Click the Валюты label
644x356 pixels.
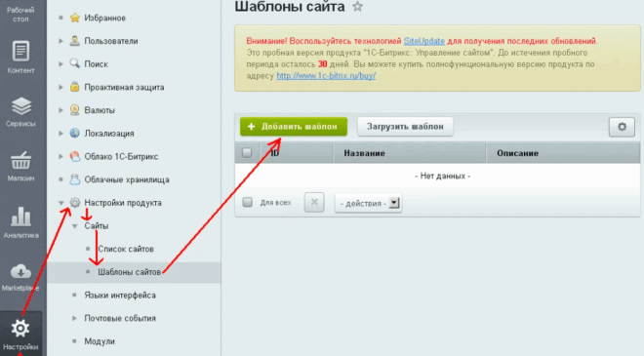(100, 110)
